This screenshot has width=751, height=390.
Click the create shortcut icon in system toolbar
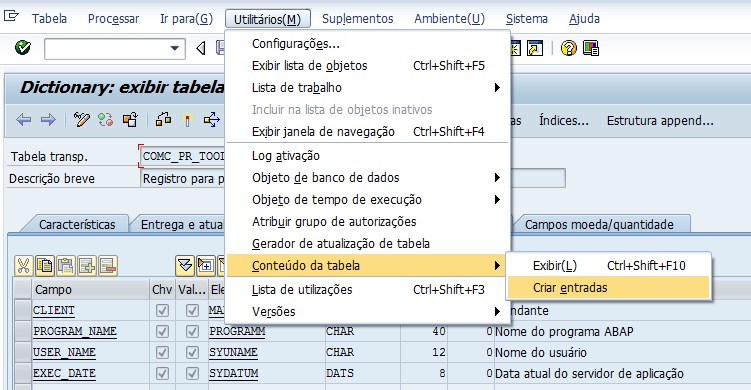tap(535, 48)
